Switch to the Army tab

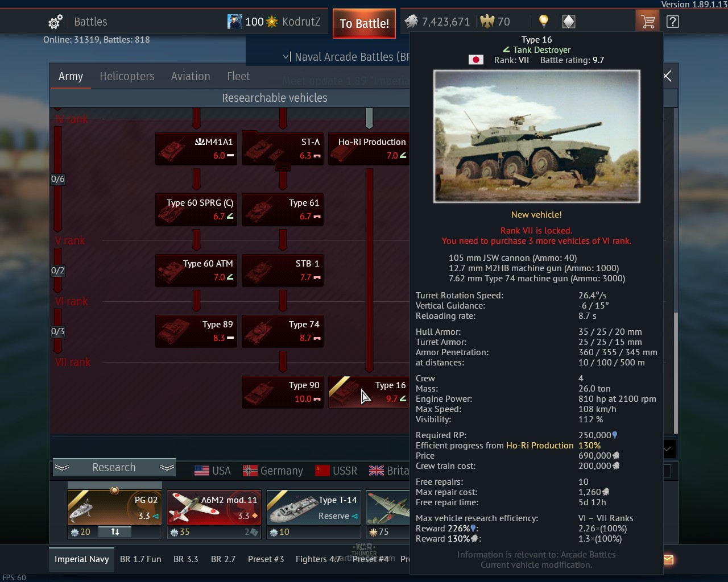pos(71,76)
